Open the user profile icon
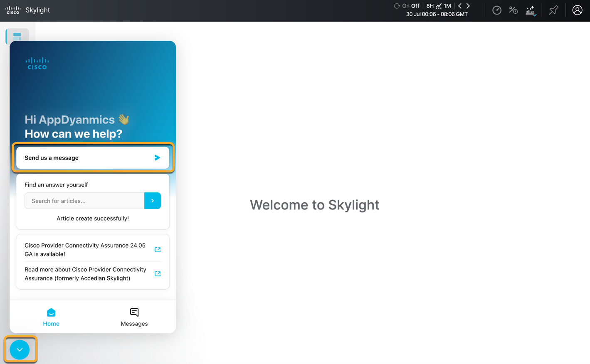The image size is (590, 364). [x=577, y=10]
